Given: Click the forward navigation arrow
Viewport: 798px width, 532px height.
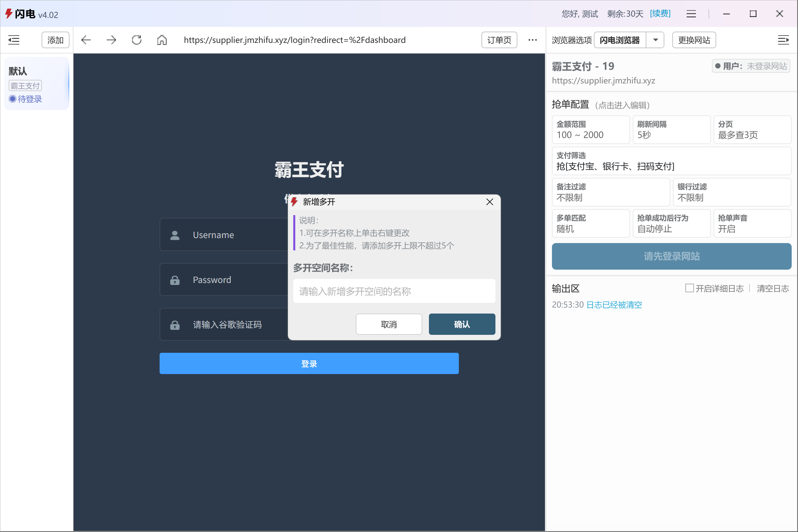Looking at the screenshot, I should [x=111, y=40].
